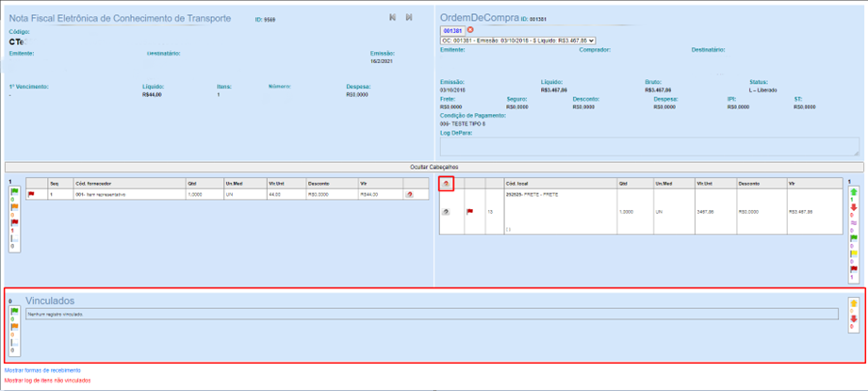Click red down arrow in purchase order sidebar
Viewport: 868px width, 391px height.
(854, 207)
